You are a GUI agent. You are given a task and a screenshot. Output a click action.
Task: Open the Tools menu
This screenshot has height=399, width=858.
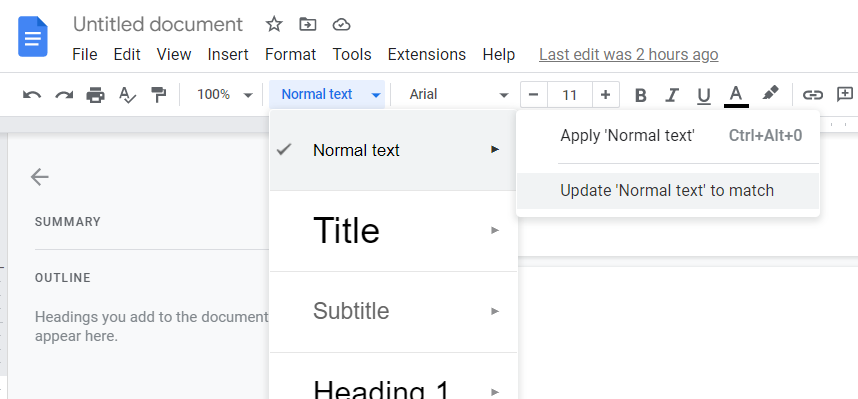pyautogui.click(x=352, y=55)
